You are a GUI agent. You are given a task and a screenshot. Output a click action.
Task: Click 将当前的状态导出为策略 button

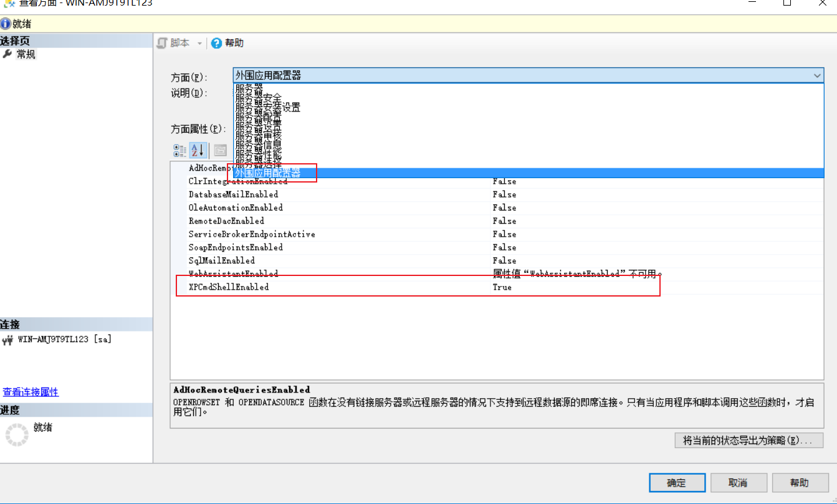click(x=749, y=440)
